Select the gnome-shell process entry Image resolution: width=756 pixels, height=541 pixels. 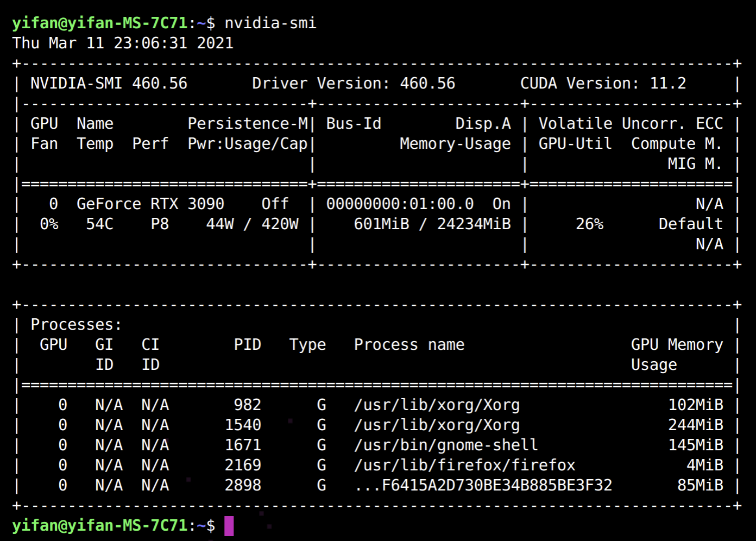[446, 445]
